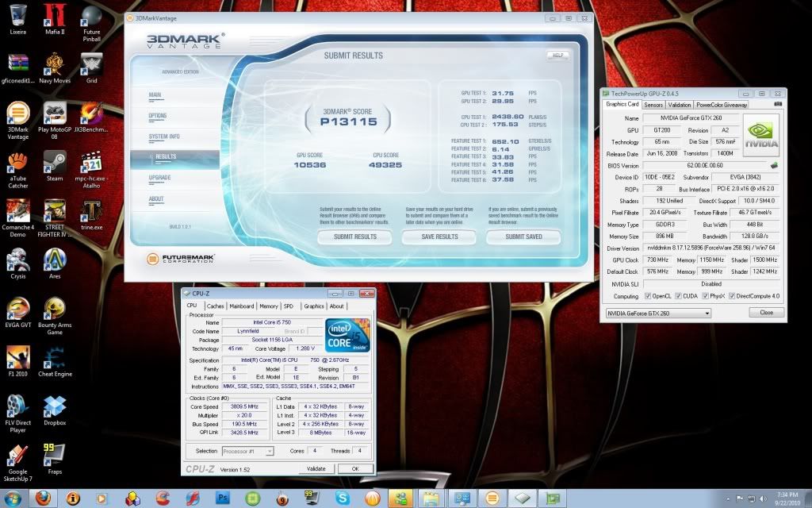
Task: Select the Fraps desktop shortcut
Action: [55, 459]
